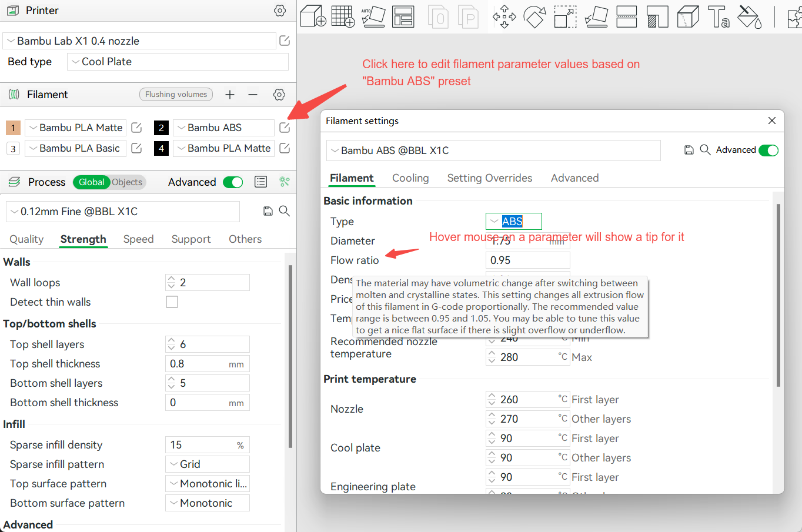Switch to the Others tab
The width and height of the screenshot is (802, 532).
pos(245,239)
